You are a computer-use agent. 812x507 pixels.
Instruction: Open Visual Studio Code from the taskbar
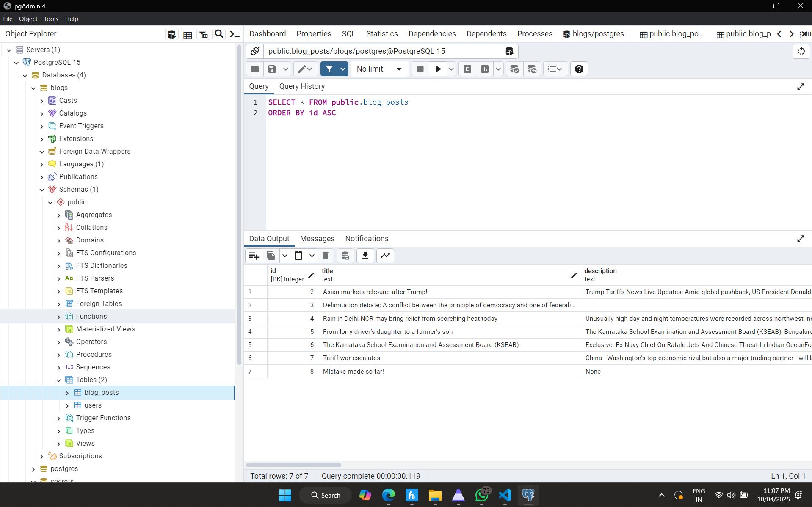(x=505, y=495)
